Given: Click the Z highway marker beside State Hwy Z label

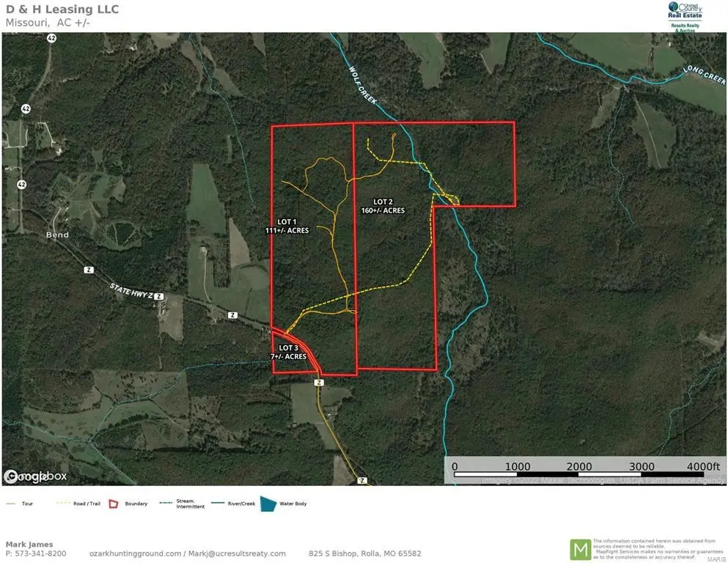Looking at the screenshot, I should click(159, 297).
